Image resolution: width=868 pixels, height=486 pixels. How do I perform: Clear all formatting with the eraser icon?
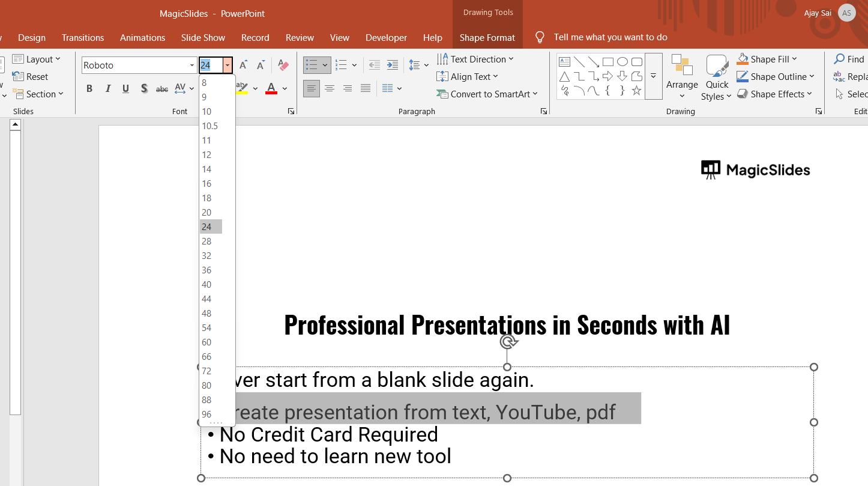283,65
